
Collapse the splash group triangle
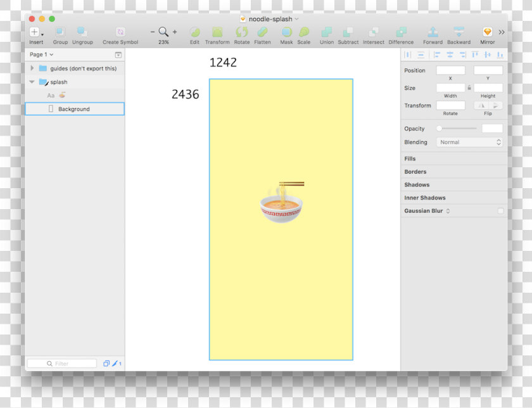tap(32, 82)
